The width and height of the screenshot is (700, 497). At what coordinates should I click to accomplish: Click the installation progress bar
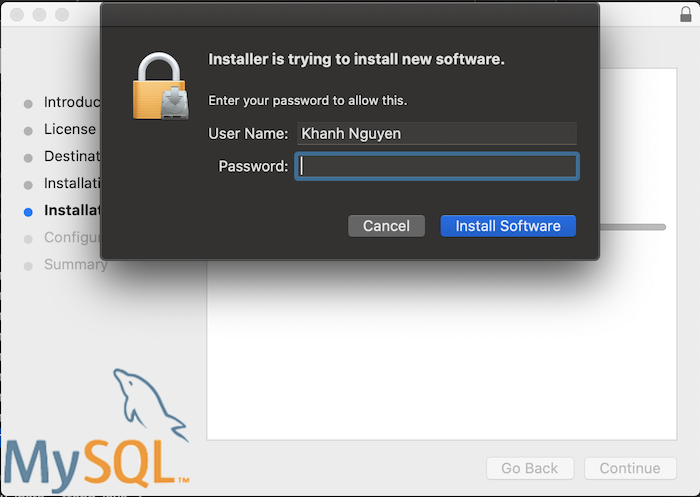point(632,227)
